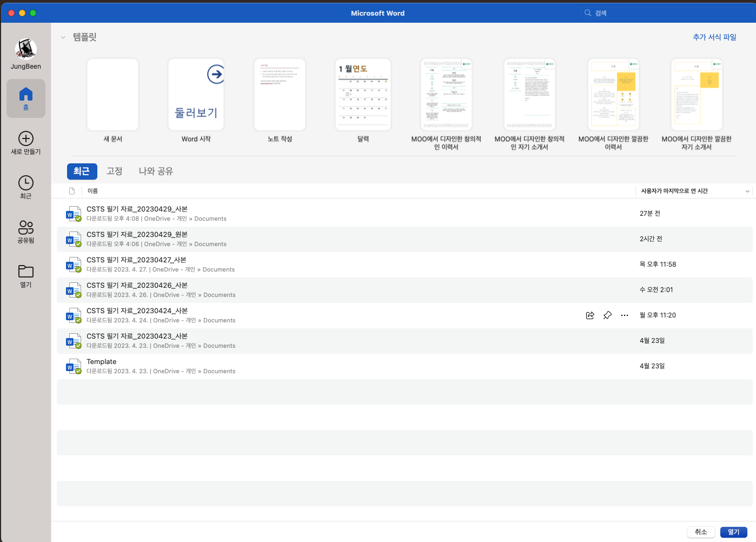This screenshot has width=756, height=542.
Task: Select the 달력 calendar template
Action: 363,95
